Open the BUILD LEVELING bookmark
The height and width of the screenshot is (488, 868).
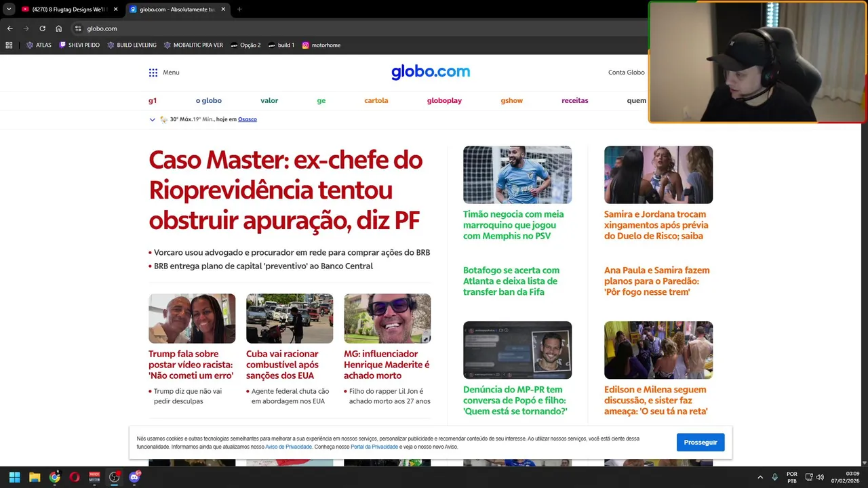pyautogui.click(x=132, y=45)
